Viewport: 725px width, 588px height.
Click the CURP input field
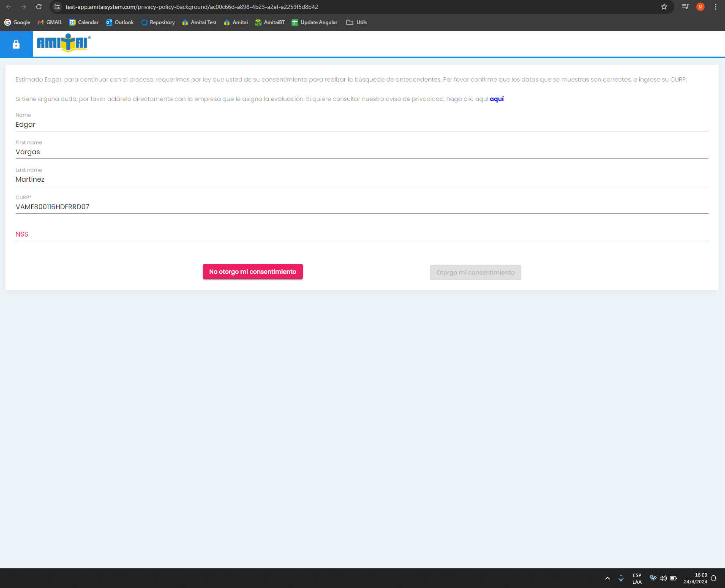point(362,207)
